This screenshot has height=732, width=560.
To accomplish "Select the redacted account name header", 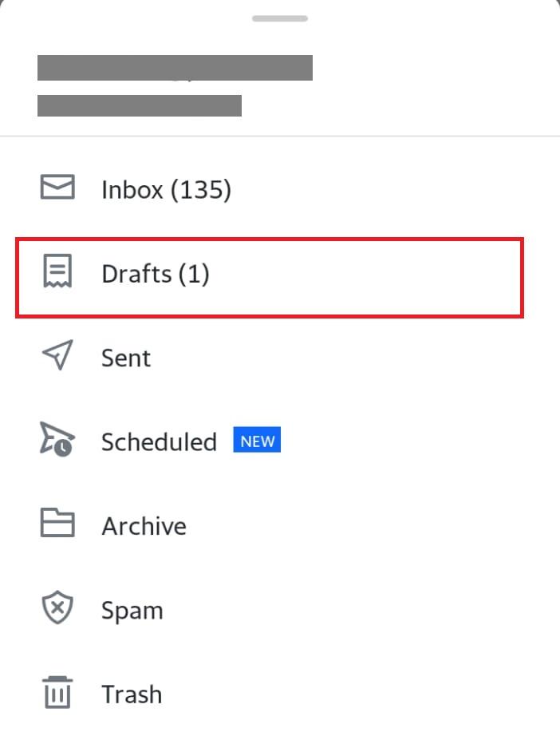I will [x=175, y=68].
